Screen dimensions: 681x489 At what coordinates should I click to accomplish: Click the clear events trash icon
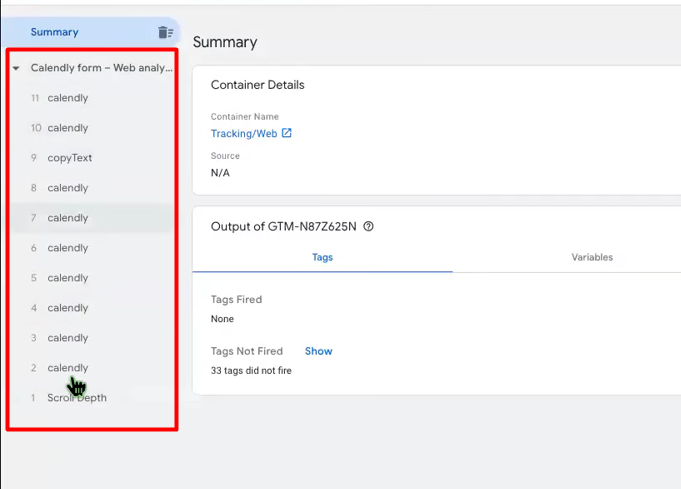[165, 33]
